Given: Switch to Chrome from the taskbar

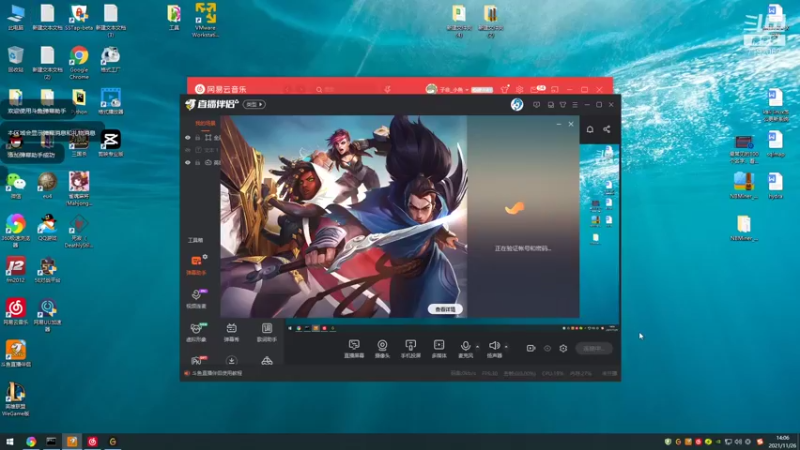Looking at the screenshot, I should coord(31,441).
